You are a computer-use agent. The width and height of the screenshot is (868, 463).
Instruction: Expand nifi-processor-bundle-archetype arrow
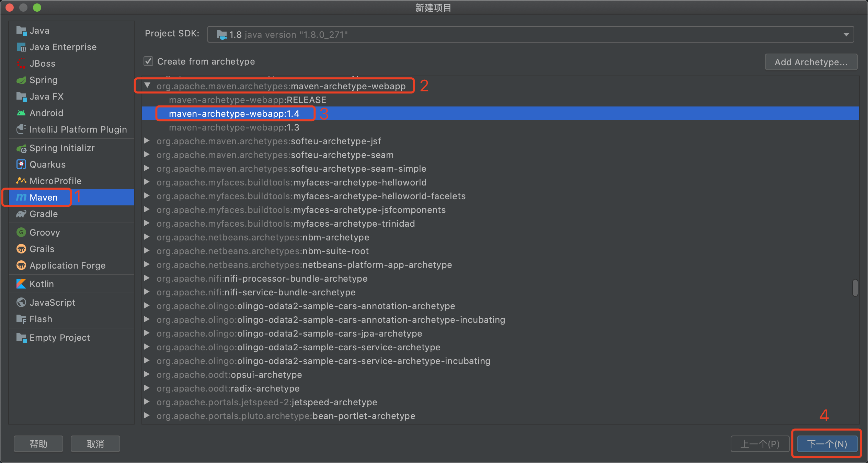147,278
